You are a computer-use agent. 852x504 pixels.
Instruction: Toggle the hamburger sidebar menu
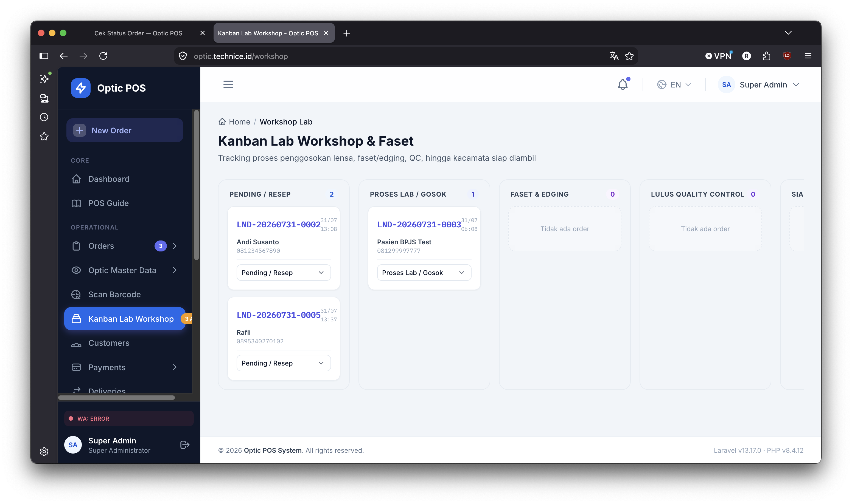pyautogui.click(x=228, y=84)
